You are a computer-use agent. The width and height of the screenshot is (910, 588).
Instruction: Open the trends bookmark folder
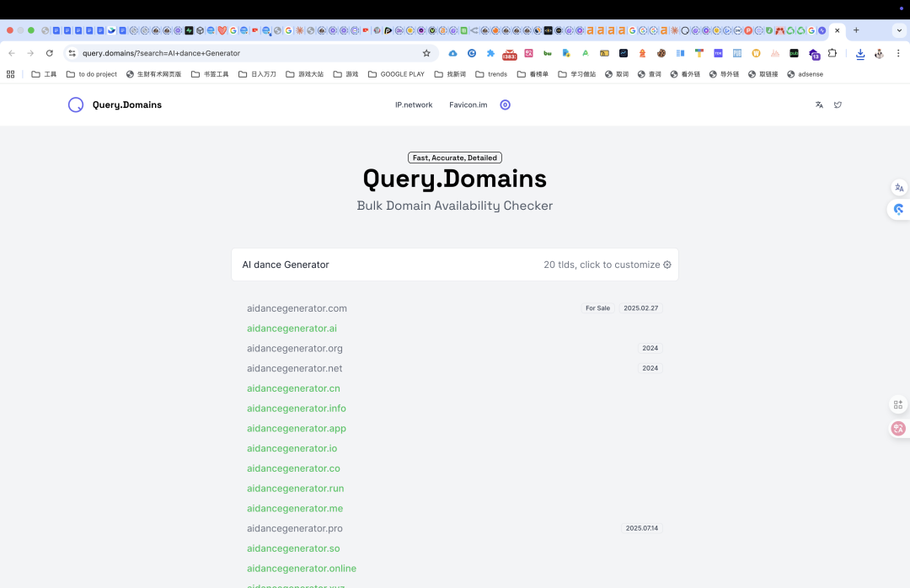click(x=491, y=74)
